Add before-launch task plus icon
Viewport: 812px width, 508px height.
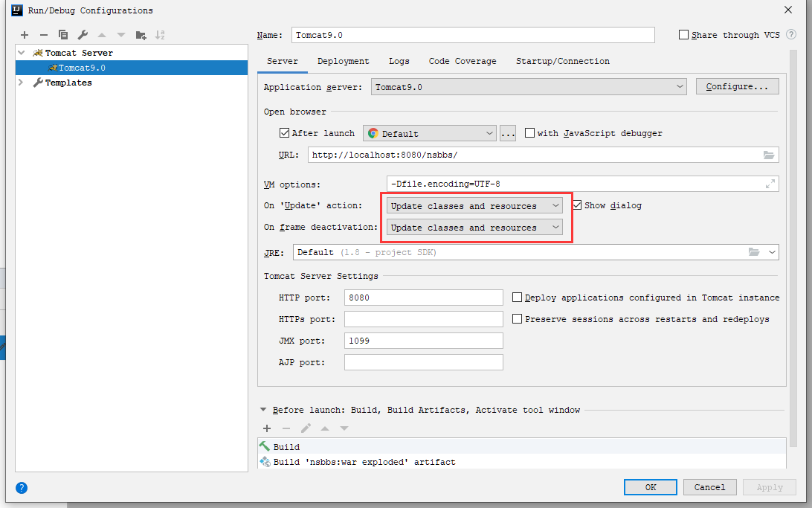point(267,428)
